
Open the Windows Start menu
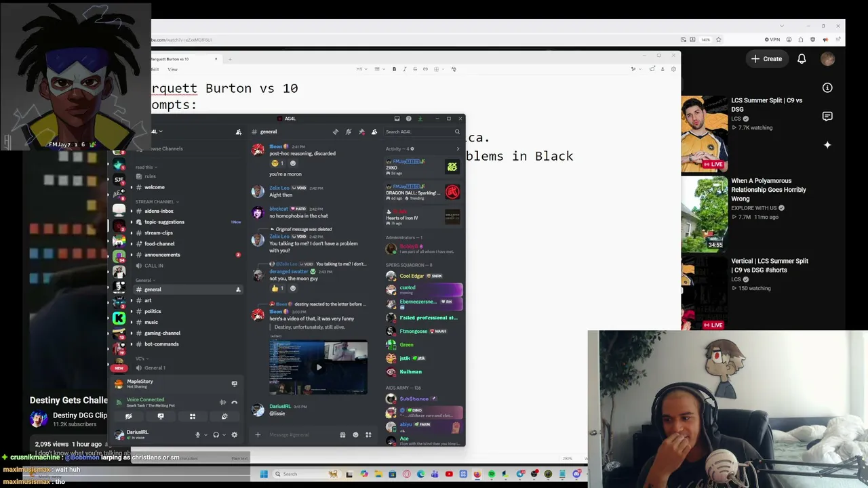pos(264,474)
